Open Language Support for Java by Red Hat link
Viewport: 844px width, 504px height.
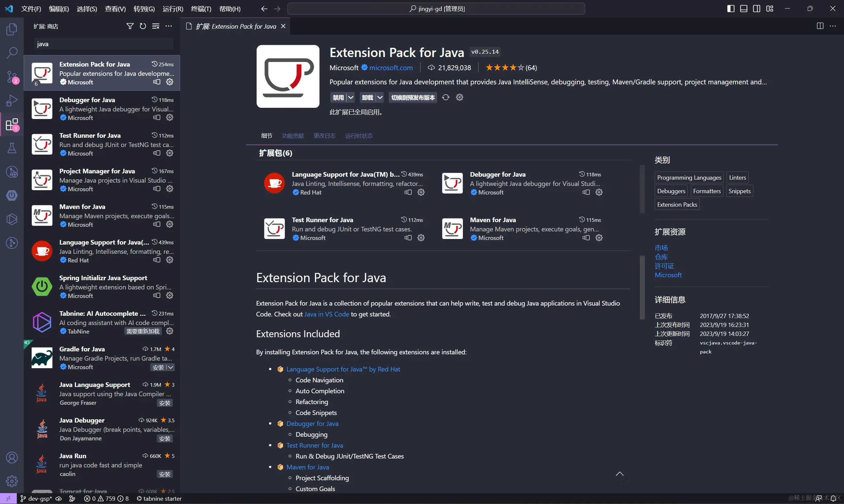(x=343, y=369)
